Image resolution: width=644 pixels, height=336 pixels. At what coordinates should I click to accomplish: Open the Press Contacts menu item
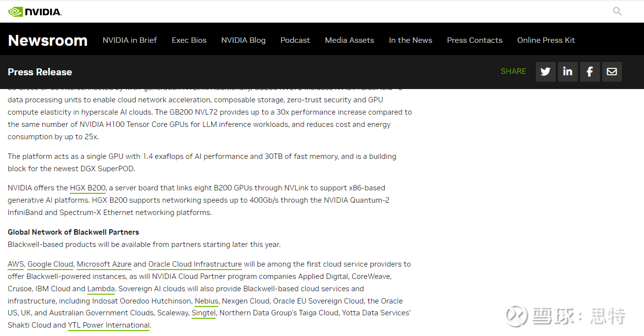click(x=475, y=40)
